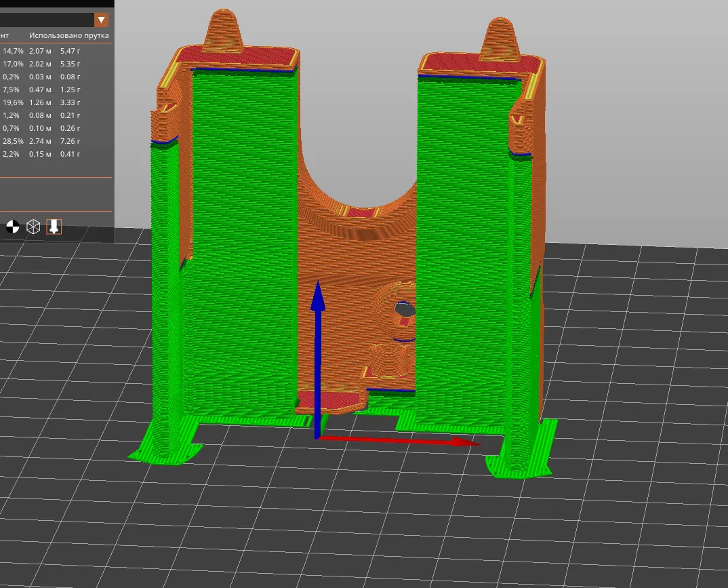Select the 0.08 г filament weight
Image resolution: width=728 pixels, height=588 pixels.
[70, 77]
